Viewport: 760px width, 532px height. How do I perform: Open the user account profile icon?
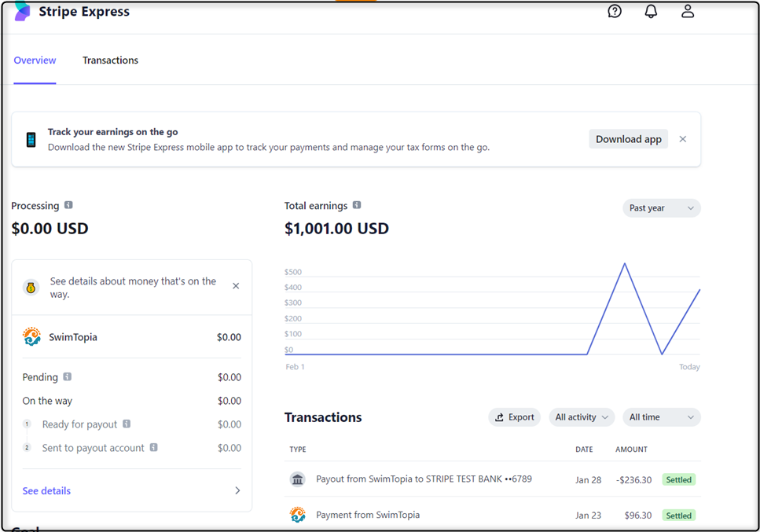click(x=687, y=11)
